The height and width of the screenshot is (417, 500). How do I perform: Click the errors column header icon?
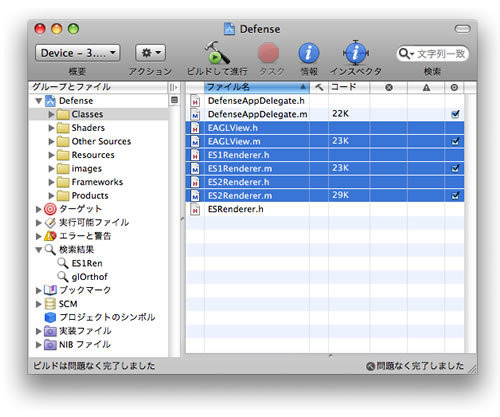[389, 88]
